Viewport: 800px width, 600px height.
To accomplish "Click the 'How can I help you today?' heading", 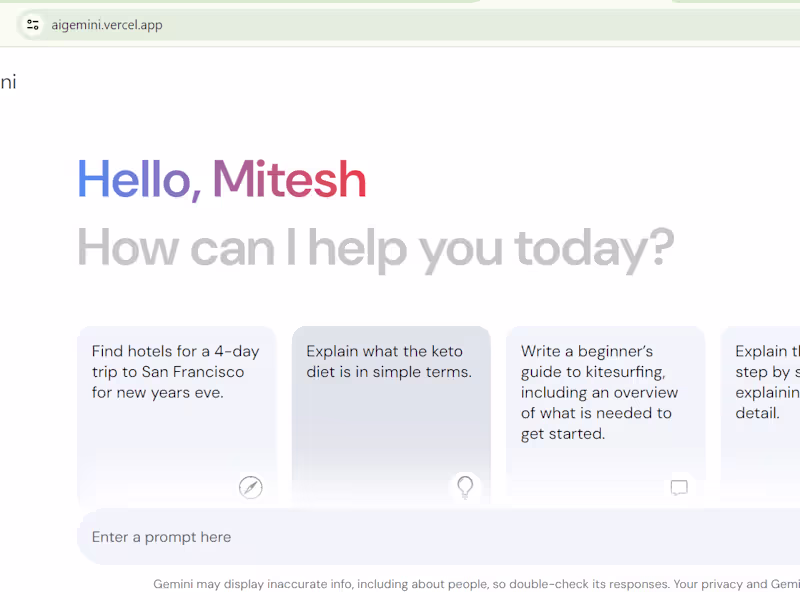I will pos(376,249).
